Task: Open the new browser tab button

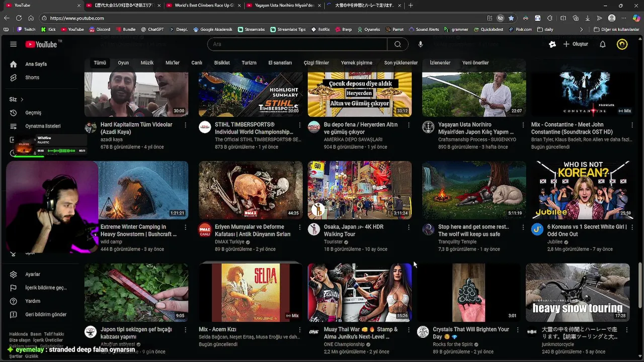Action: tap(411, 5)
